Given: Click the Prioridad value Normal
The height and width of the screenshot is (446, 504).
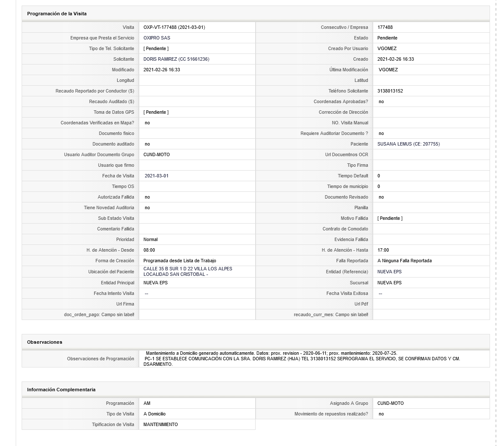Looking at the screenshot, I should (x=150, y=240).
